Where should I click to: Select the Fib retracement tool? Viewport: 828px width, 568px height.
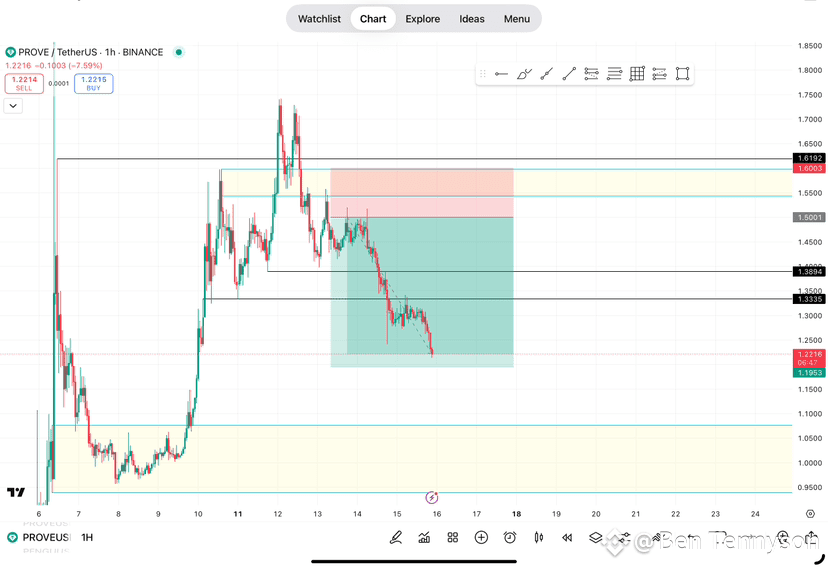click(591, 74)
